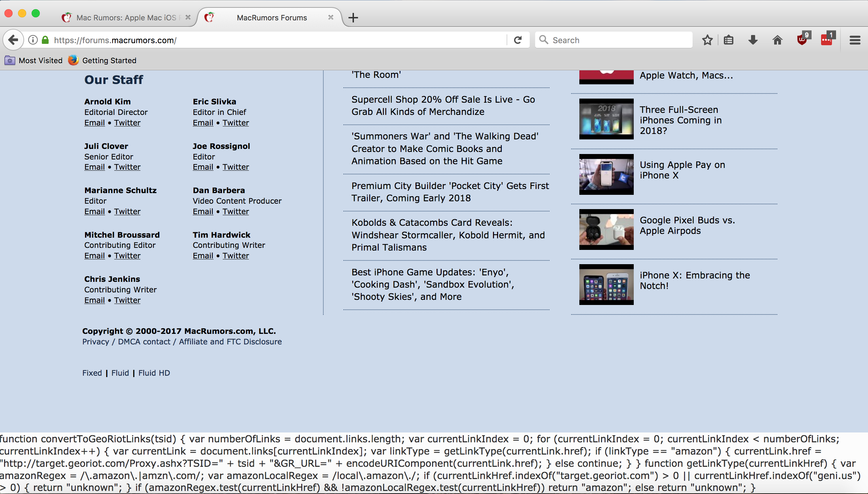This screenshot has height=494, width=868.
Task: Open Premium City Builder 'Pocket City' article
Action: [450, 192]
